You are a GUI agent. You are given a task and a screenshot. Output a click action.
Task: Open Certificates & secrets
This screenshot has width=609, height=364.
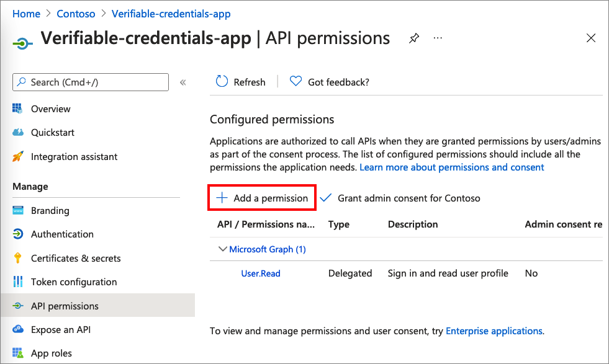(70, 258)
